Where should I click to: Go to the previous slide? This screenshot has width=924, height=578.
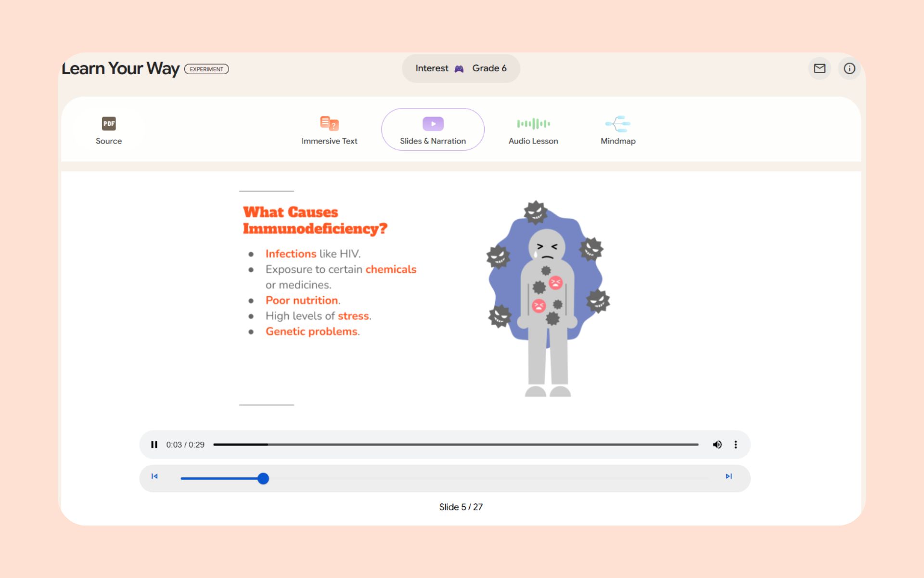coord(154,476)
